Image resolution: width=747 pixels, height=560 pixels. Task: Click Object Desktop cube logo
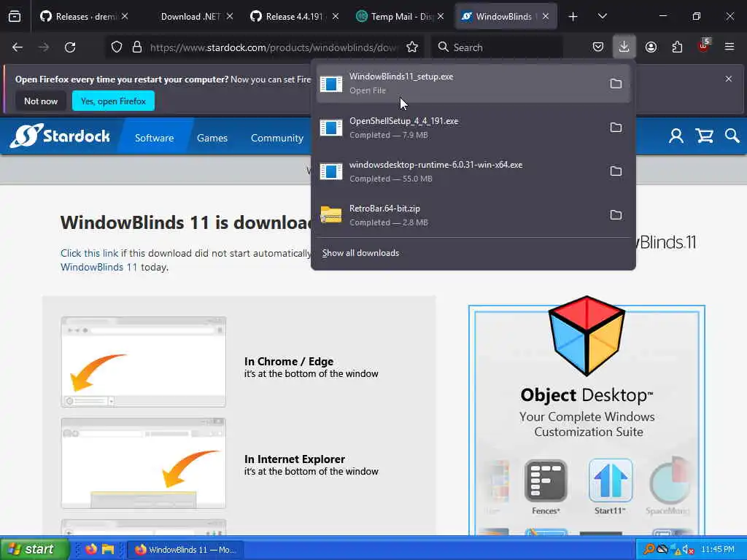(587, 335)
